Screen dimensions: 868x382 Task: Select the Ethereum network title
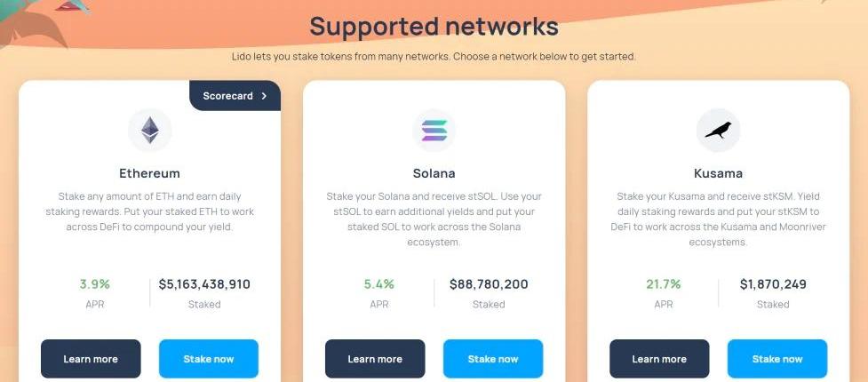pyautogui.click(x=149, y=173)
